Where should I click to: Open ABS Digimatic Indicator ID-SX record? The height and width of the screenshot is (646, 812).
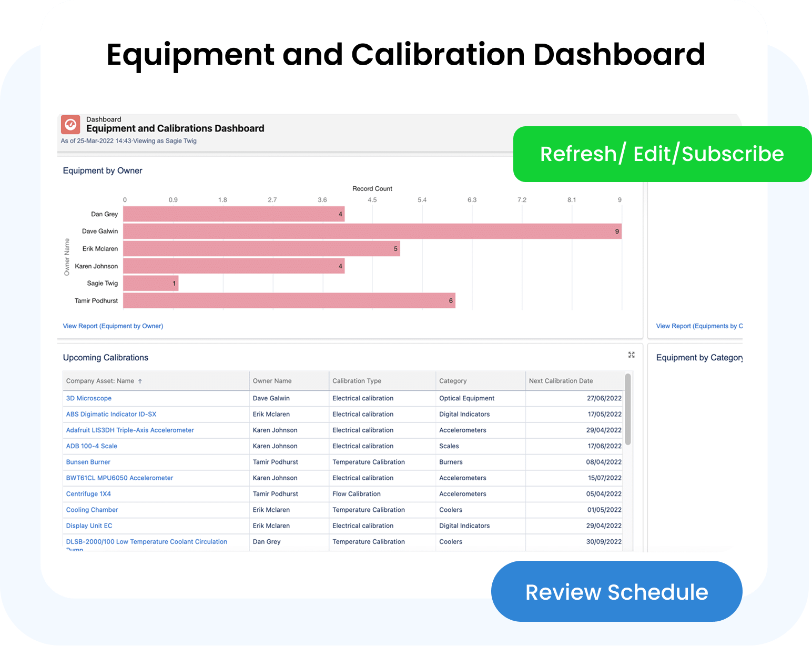(x=111, y=414)
